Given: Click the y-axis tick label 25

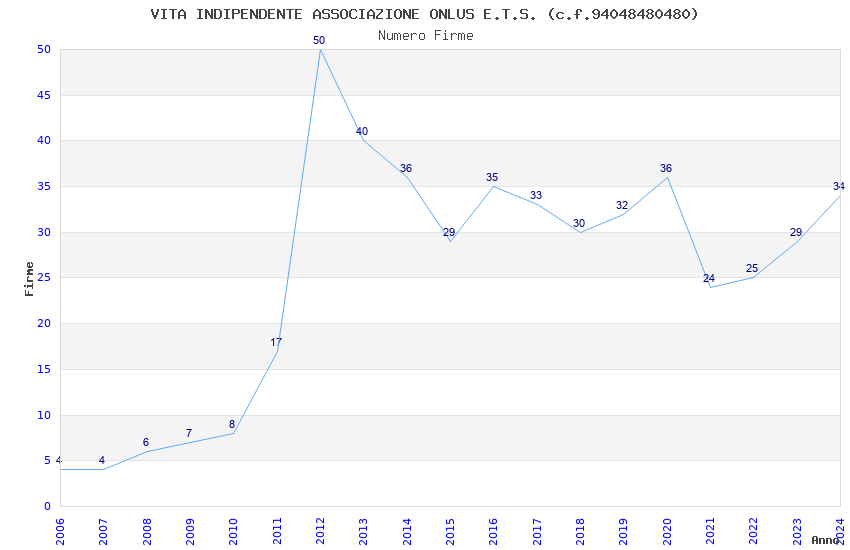Looking at the screenshot, I should coord(44,277).
